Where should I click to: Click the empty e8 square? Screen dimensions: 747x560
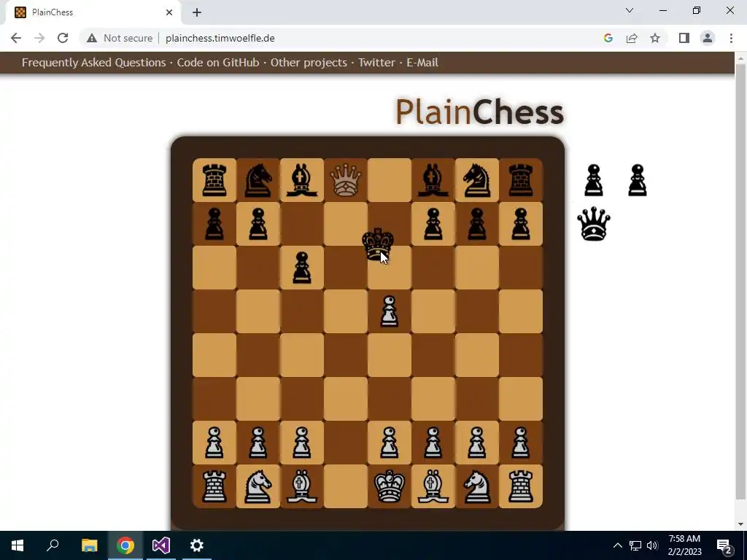(x=390, y=181)
